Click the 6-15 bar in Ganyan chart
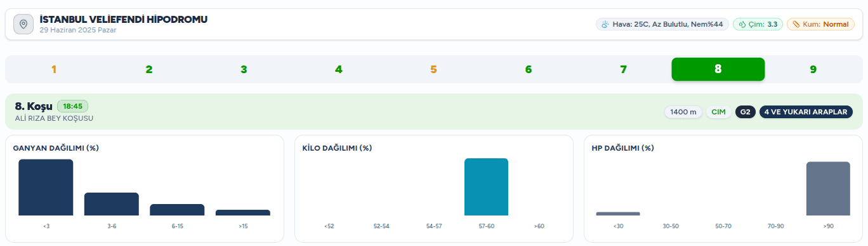Screen dimensions: 868x246 click(x=177, y=210)
